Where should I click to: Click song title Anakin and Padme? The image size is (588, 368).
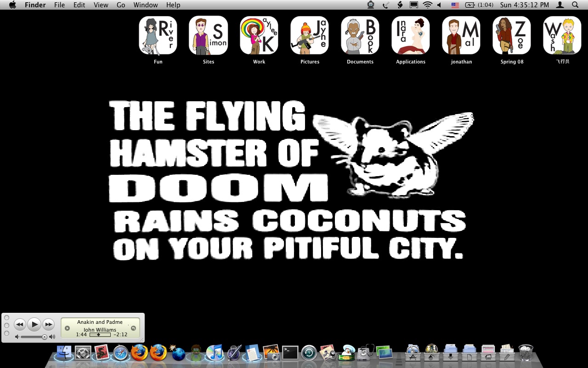pyautogui.click(x=100, y=322)
